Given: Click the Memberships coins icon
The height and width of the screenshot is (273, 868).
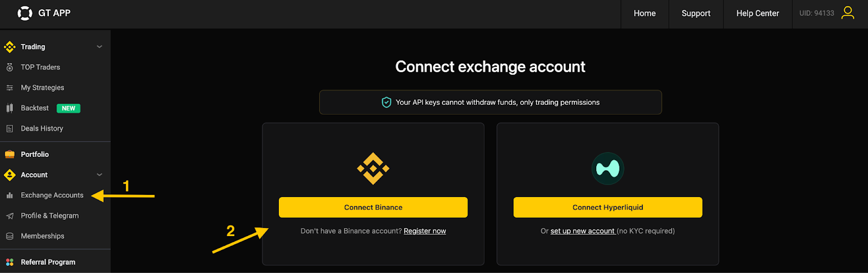Looking at the screenshot, I should [x=10, y=236].
